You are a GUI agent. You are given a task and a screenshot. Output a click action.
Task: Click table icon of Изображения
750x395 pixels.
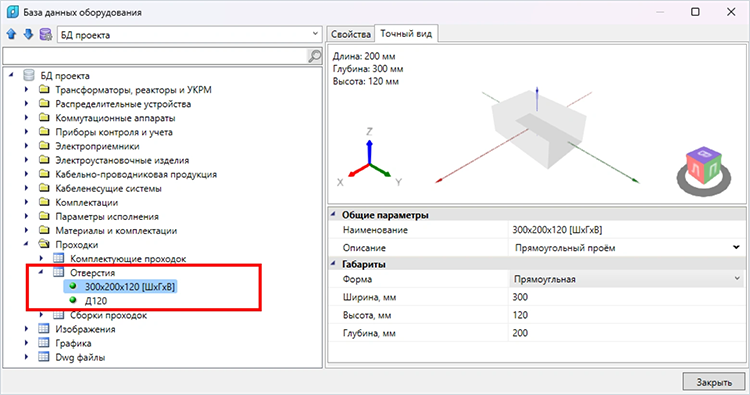point(44,329)
